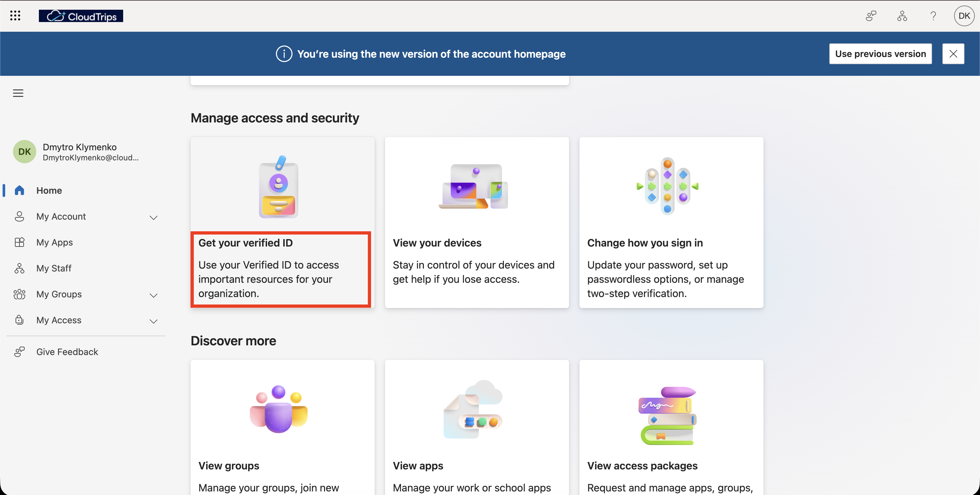Click the new version banner message text

[431, 54]
